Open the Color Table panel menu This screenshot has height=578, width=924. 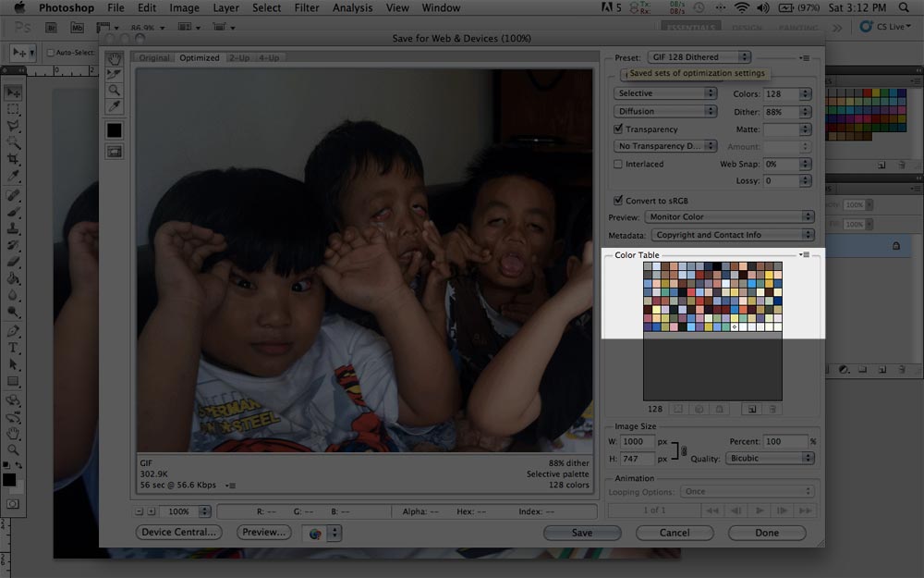coord(804,254)
